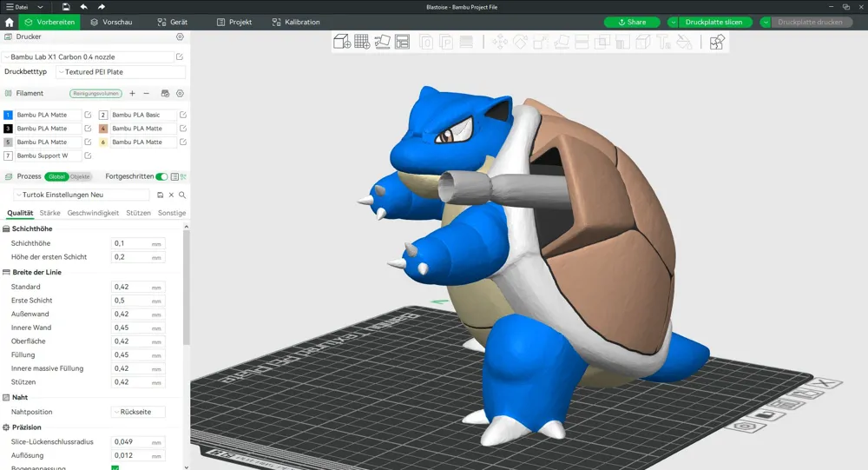Click the AMS sync icon in Filament header
This screenshot has height=470, width=868.
coord(165,93)
